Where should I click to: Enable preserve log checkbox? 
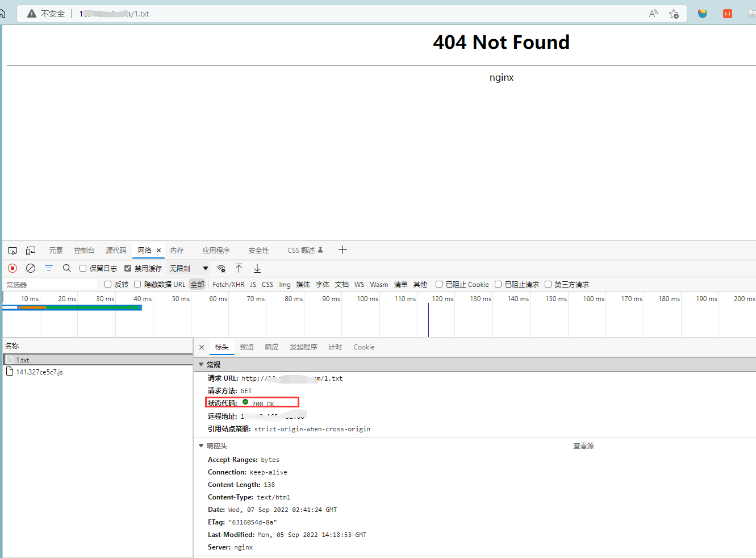pos(83,268)
